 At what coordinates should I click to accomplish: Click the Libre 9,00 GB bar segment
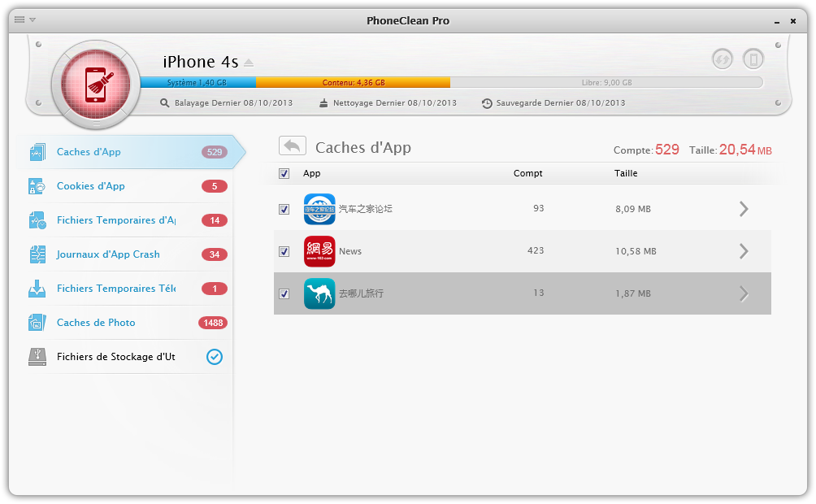click(x=606, y=82)
